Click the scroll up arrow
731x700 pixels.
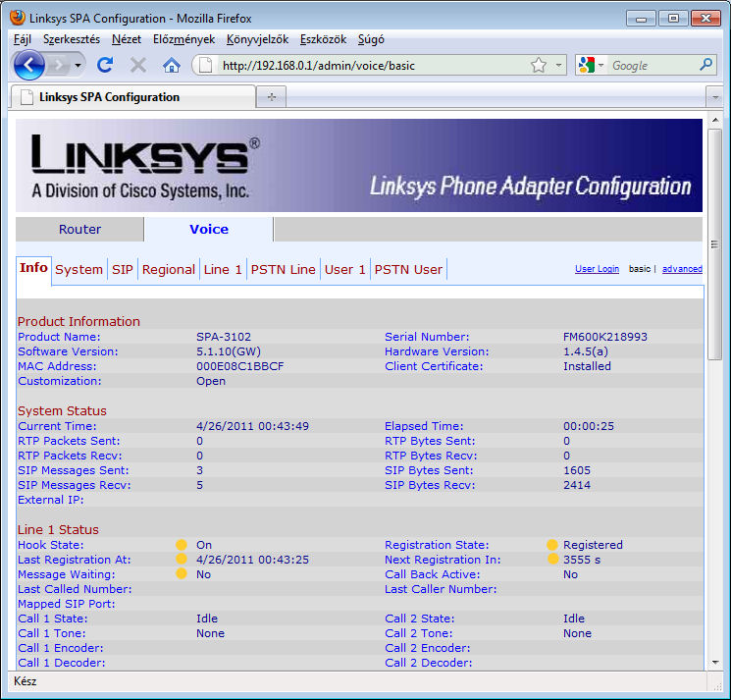pos(714,121)
